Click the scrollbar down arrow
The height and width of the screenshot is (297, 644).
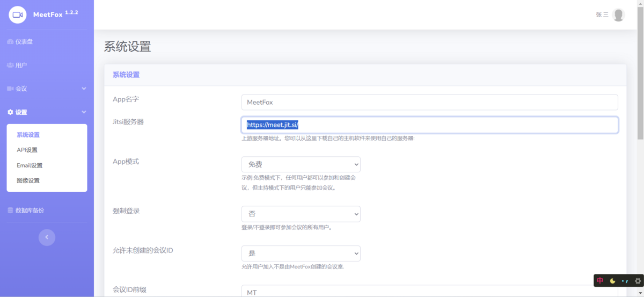[x=640, y=293]
